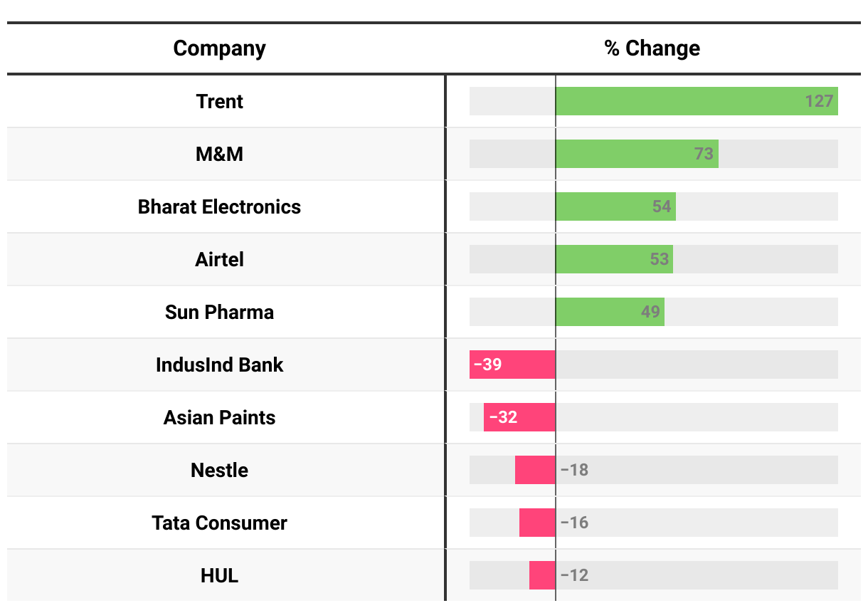
Task: Click the red bar showing −39
Action: [512, 365]
